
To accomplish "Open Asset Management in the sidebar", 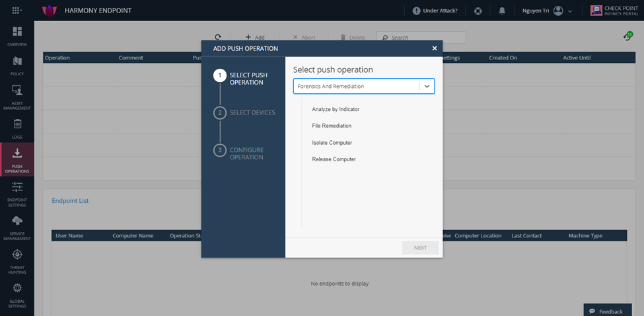I will (17, 98).
